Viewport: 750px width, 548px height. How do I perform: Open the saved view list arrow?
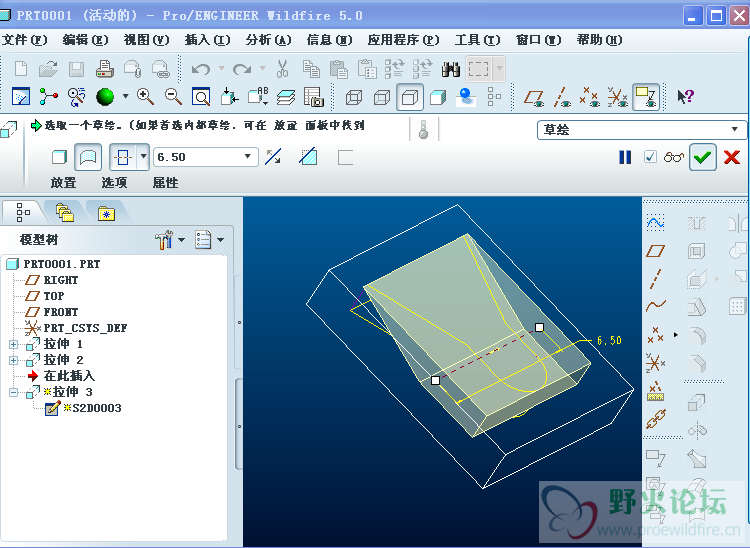tap(263, 102)
